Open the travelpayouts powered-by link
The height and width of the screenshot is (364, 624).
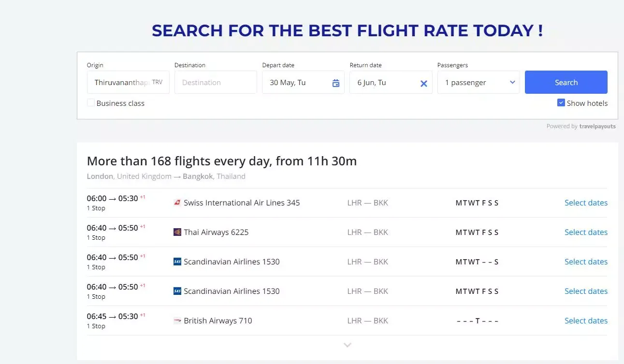pyautogui.click(x=597, y=126)
